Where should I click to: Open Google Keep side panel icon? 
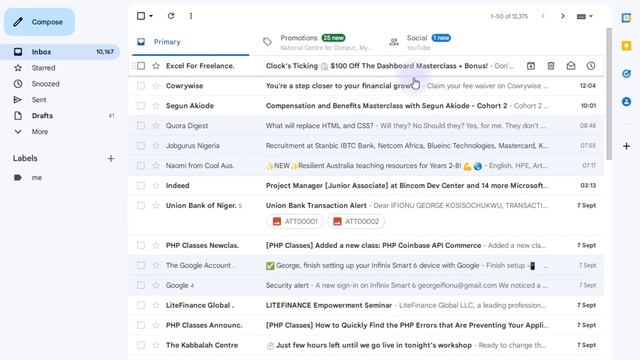pos(626,46)
